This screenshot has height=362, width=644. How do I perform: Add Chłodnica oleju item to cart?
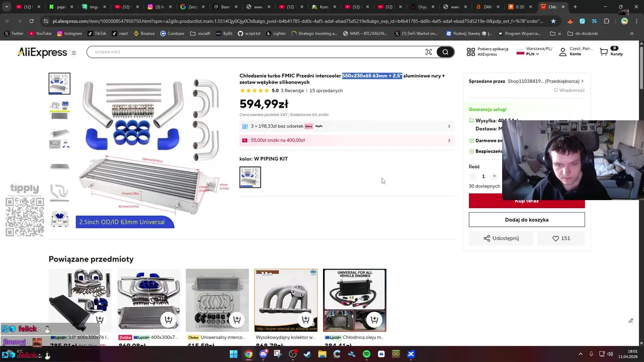coord(374,319)
